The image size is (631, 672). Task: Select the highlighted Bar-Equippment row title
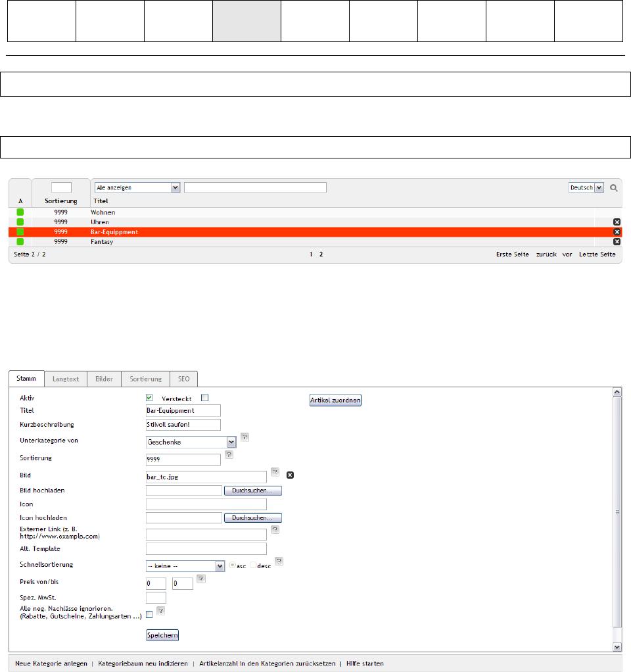(114, 232)
